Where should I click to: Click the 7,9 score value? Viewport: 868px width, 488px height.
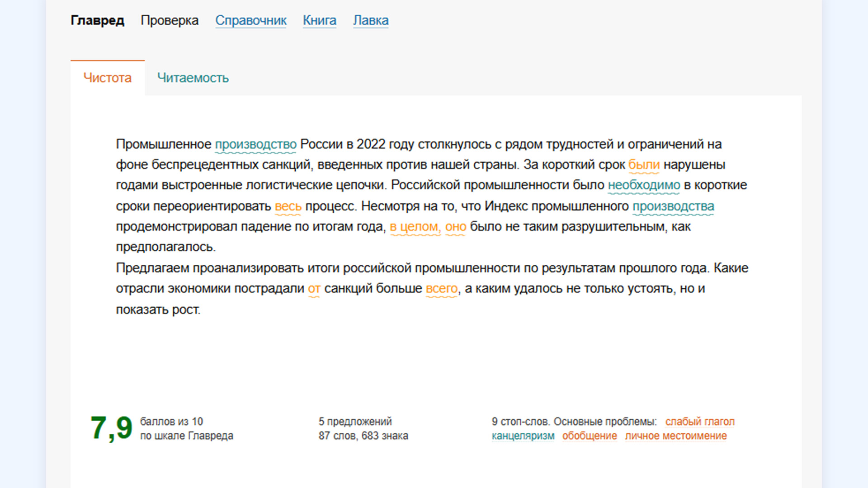(x=111, y=428)
